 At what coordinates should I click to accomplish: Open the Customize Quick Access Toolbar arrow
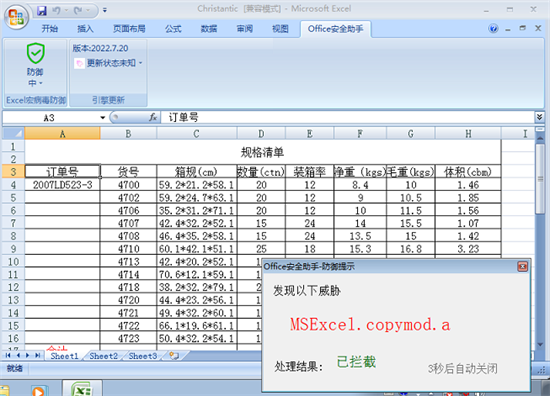pyautogui.click(x=105, y=11)
